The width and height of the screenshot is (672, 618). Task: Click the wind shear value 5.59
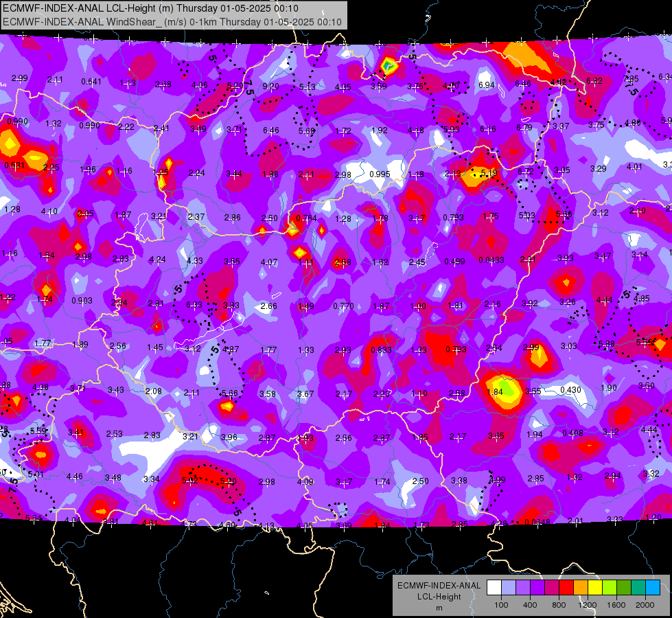click(38, 430)
